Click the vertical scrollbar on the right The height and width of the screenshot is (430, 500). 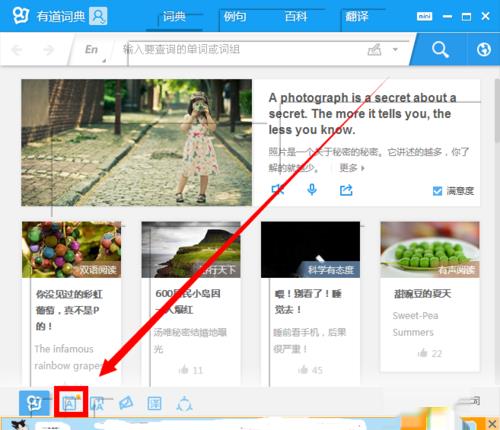[x=497, y=111]
